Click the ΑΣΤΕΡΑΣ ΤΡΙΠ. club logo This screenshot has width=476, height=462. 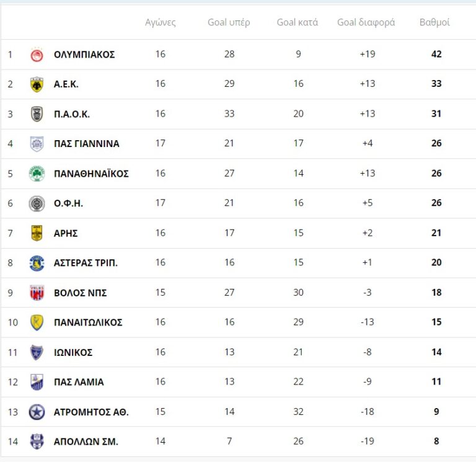(x=37, y=263)
